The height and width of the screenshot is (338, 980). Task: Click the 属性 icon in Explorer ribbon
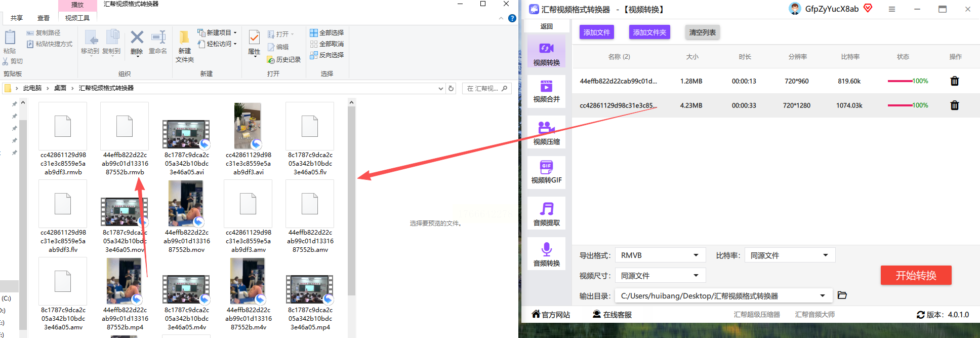coord(255,37)
